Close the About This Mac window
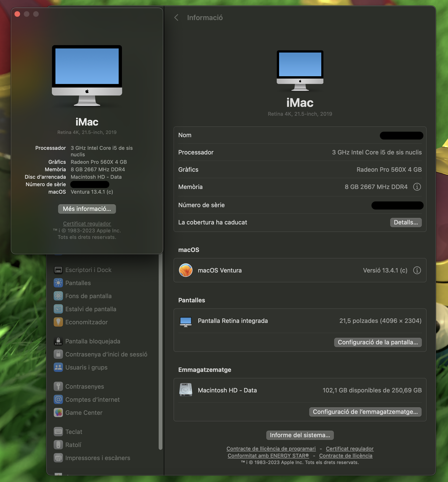This screenshot has height=482, width=448. click(17, 14)
